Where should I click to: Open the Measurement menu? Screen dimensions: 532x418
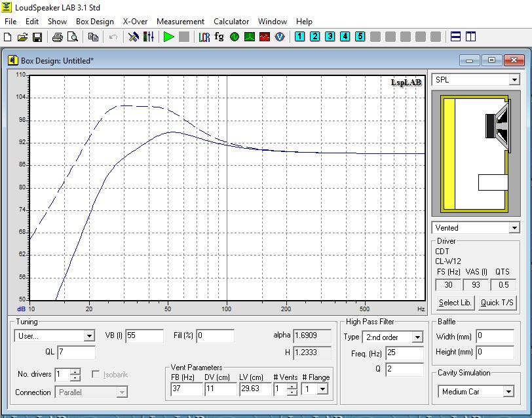tap(180, 22)
